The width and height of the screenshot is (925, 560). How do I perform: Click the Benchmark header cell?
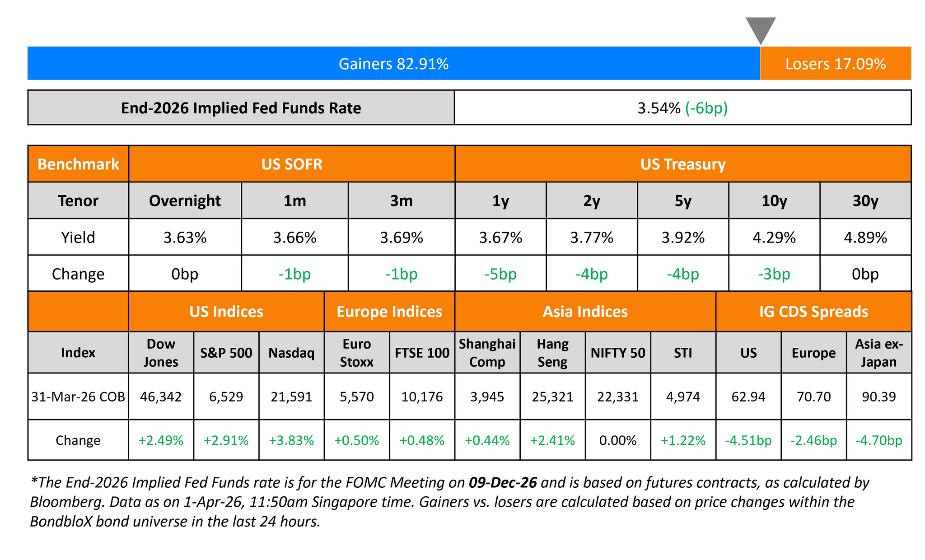pos(78,164)
